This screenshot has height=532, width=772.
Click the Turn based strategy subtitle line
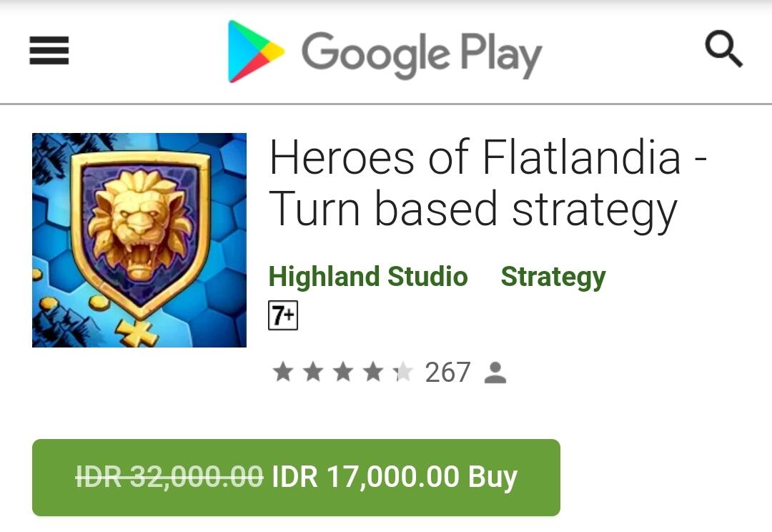tap(472, 211)
